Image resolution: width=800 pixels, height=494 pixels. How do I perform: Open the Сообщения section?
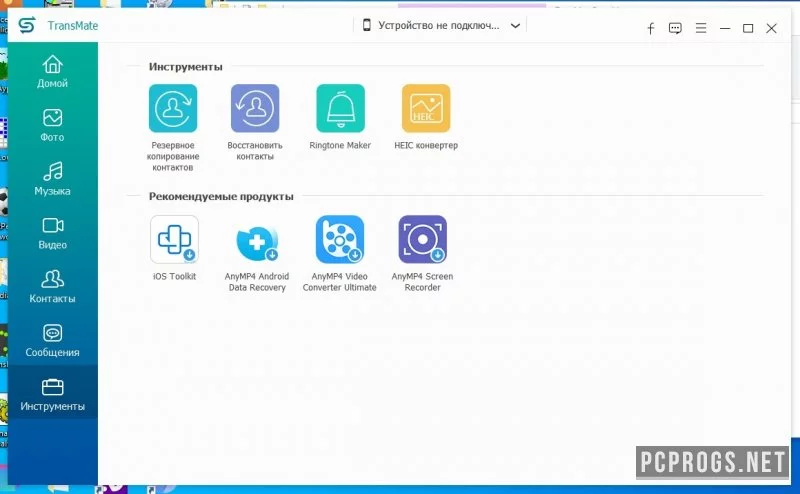point(53,340)
